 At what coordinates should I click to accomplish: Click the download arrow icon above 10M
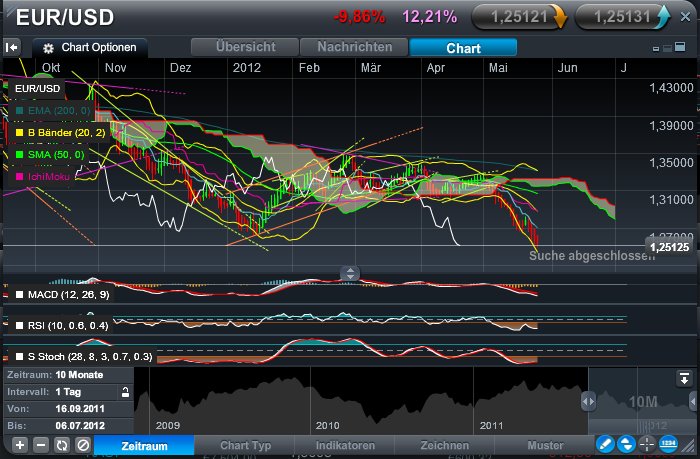point(684,379)
